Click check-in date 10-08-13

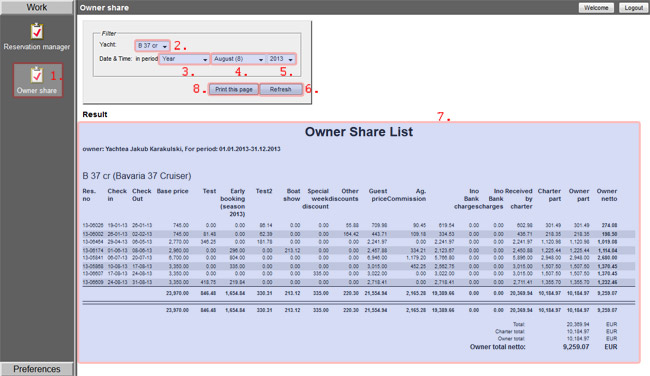(x=117, y=267)
